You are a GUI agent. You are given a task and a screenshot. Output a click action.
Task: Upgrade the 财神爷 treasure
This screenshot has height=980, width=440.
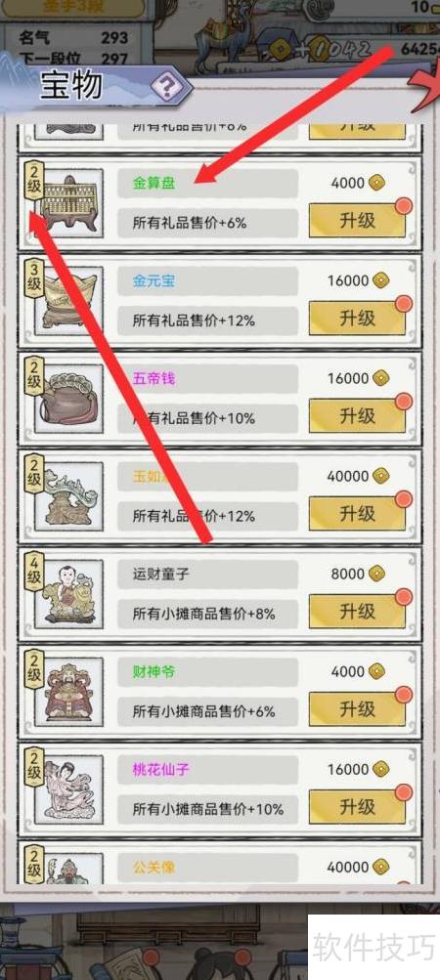click(358, 709)
